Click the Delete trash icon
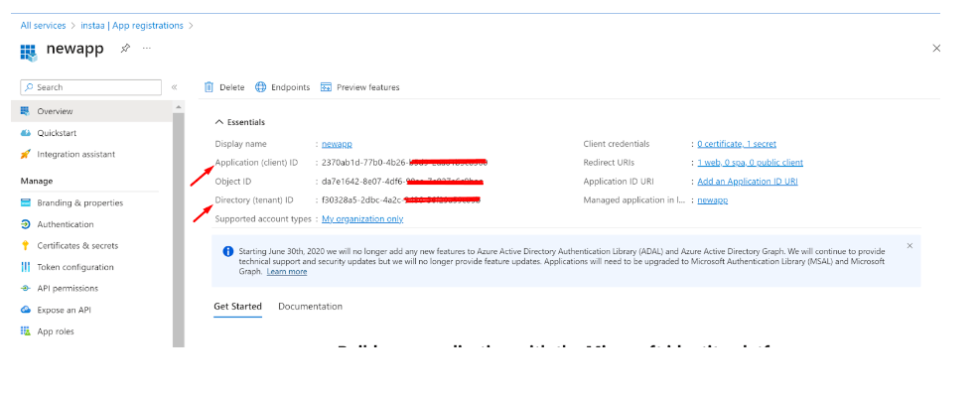 (209, 86)
